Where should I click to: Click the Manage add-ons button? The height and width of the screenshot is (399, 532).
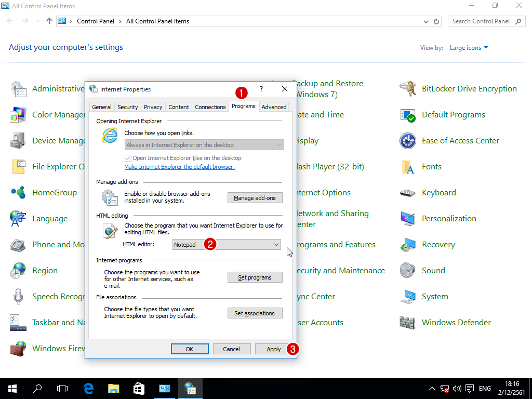[x=255, y=198]
